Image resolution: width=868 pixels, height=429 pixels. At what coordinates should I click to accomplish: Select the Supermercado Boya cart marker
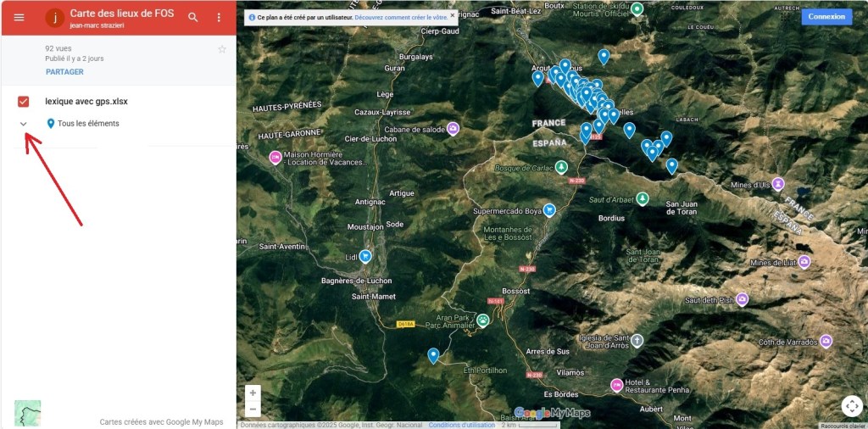tap(549, 210)
